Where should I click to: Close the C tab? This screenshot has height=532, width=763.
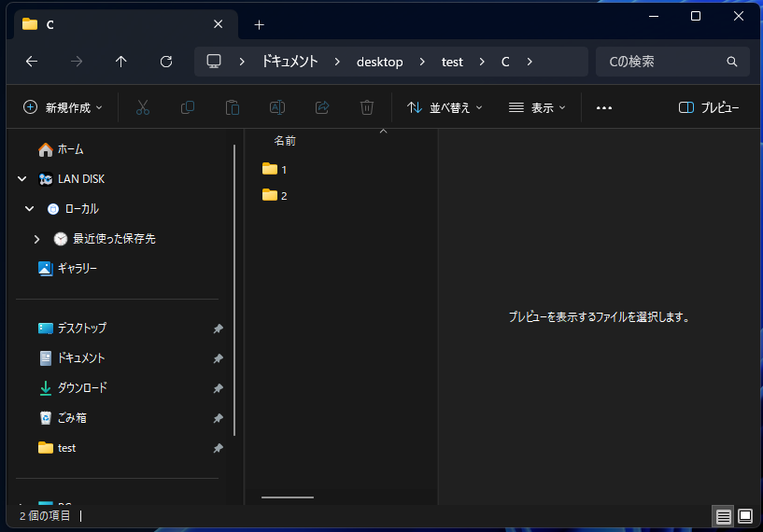click(x=218, y=24)
